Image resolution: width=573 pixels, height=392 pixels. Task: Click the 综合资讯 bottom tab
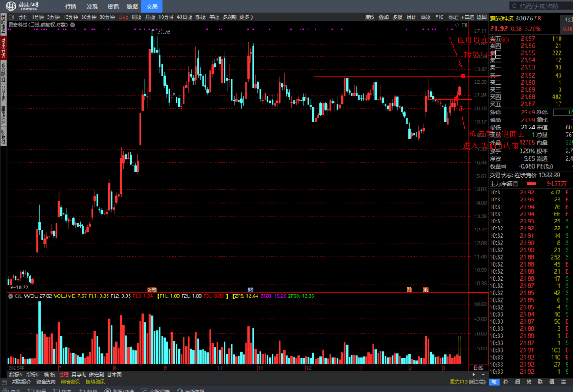pos(71,382)
